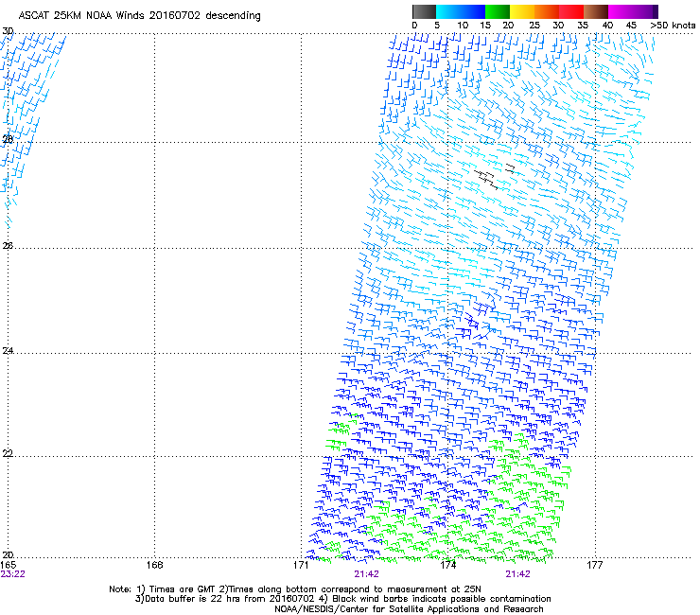Click the longitude label 168

(154, 565)
